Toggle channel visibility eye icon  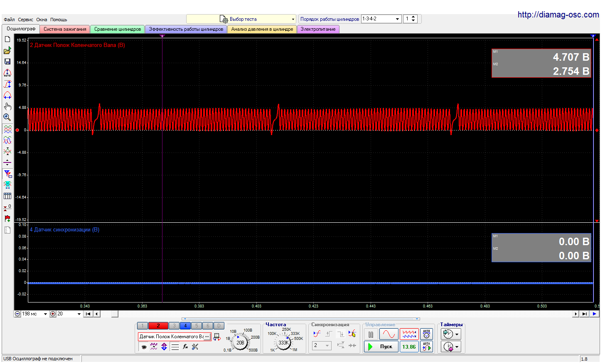(144, 347)
